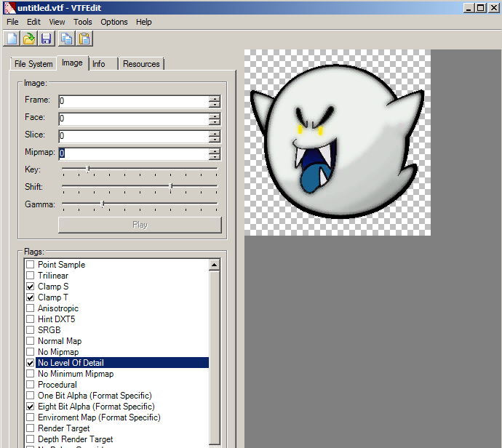Click the Open file folder icon

pyautogui.click(x=29, y=39)
